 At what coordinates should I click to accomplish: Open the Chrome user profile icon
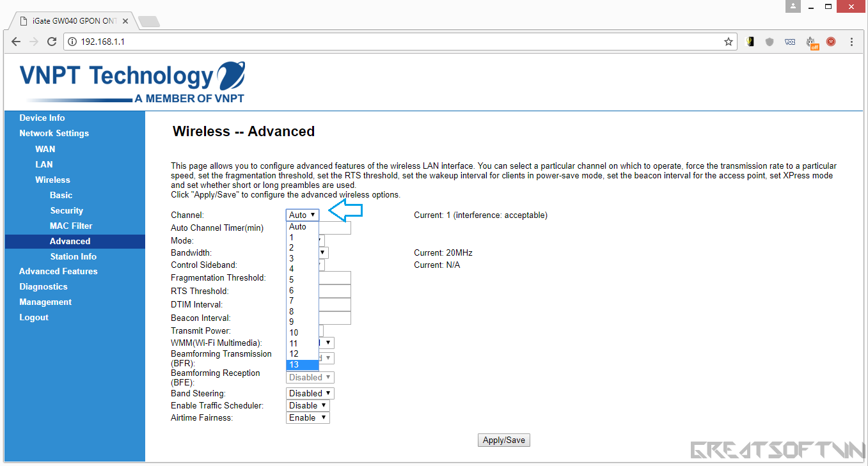[x=793, y=6]
